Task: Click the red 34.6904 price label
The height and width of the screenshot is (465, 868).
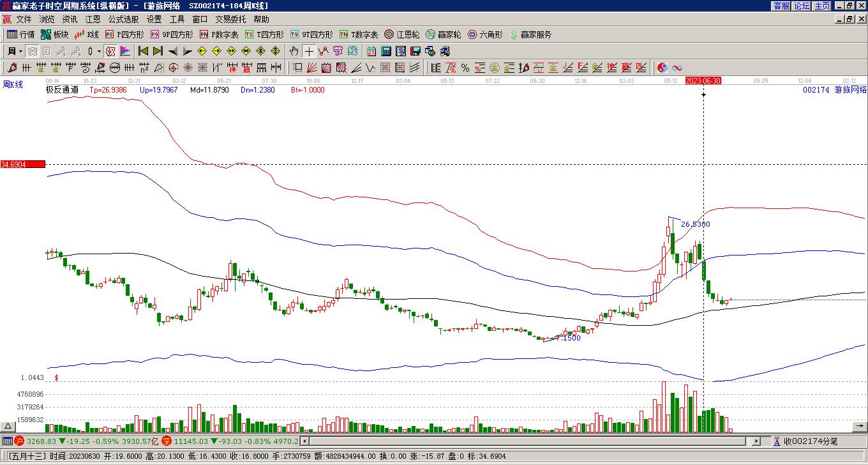Action: 23,164
